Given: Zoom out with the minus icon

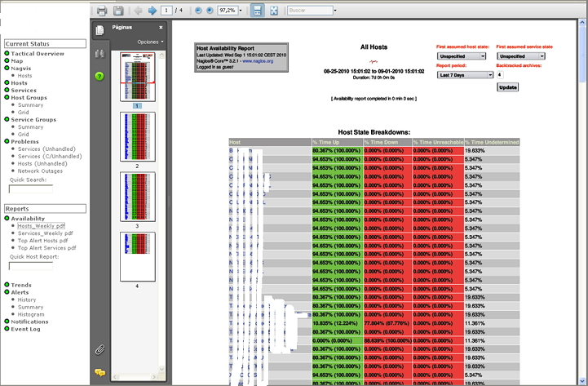Looking at the screenshot, I should 198,11.
